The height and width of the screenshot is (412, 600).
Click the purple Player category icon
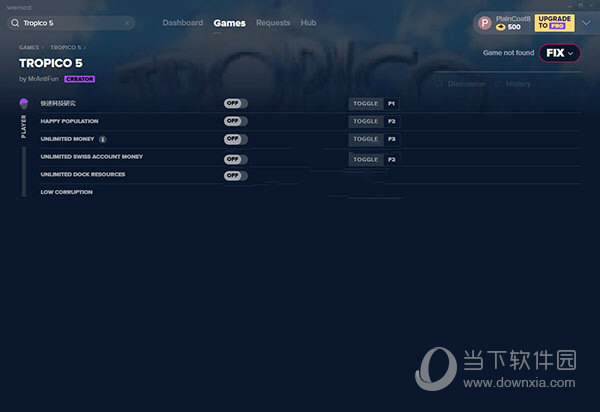click(x=24, y=103)
